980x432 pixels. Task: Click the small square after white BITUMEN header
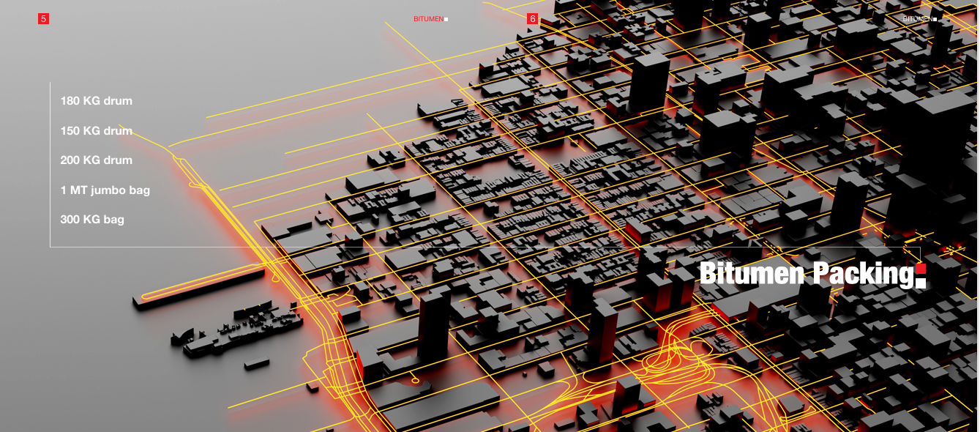(935, 20)
